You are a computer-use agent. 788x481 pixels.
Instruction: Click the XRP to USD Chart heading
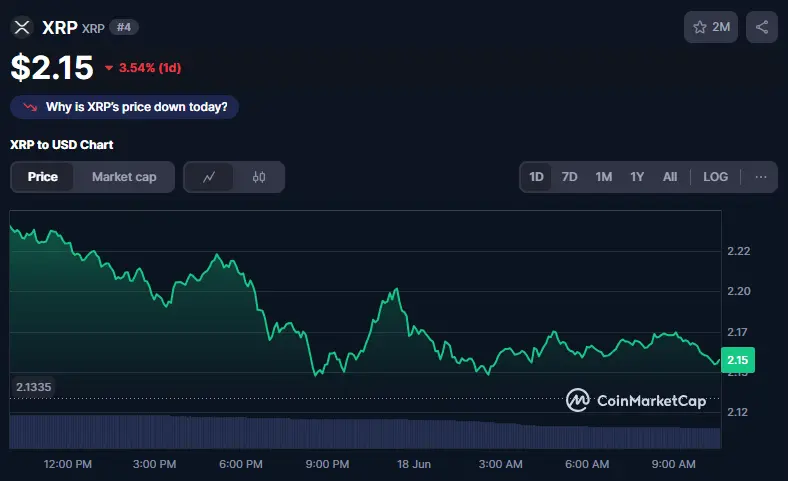(61, 145)
